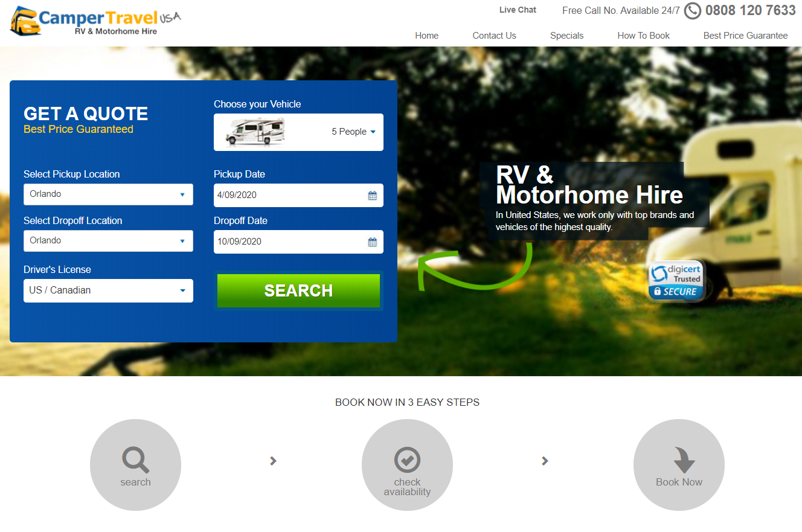Expand the Driver's License dropdown

click(108, 290)
